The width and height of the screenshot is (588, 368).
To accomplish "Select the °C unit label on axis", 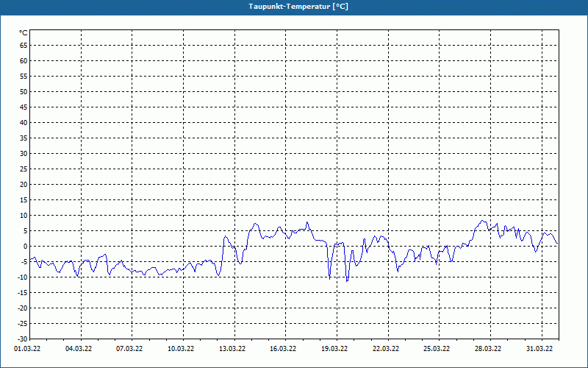I will tap(24, 33).
